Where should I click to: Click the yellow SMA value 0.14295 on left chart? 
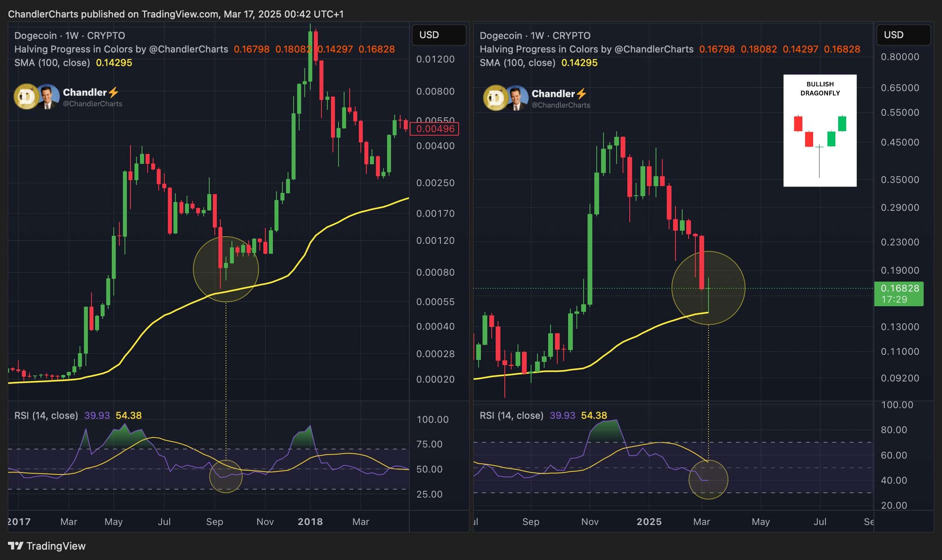114,63
